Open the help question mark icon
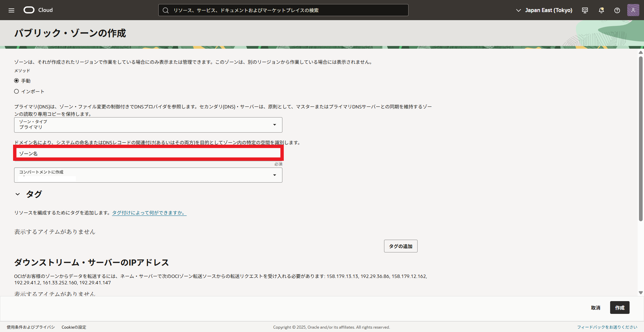The height and width of the screenshot is (332, 644). (617, 10)
